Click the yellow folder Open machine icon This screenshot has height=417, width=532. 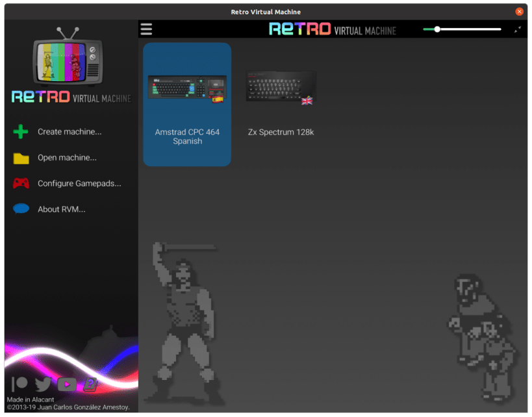click(x=21, y=158)
